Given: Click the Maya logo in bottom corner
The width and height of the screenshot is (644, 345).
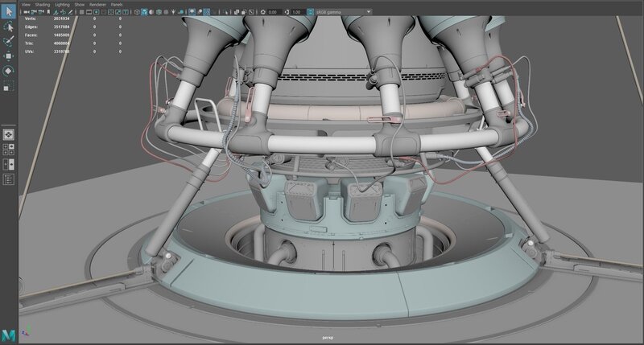Looking at the screenshot, I should (x=8, y=335).
